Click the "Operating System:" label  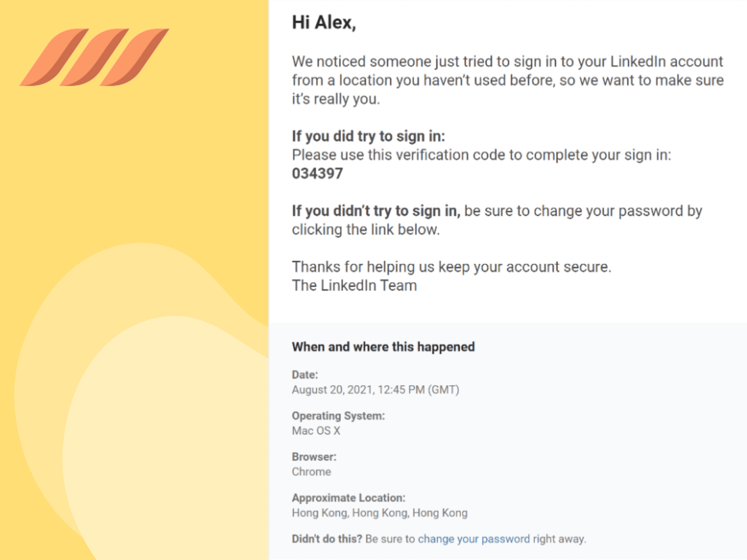coord(338,416)
